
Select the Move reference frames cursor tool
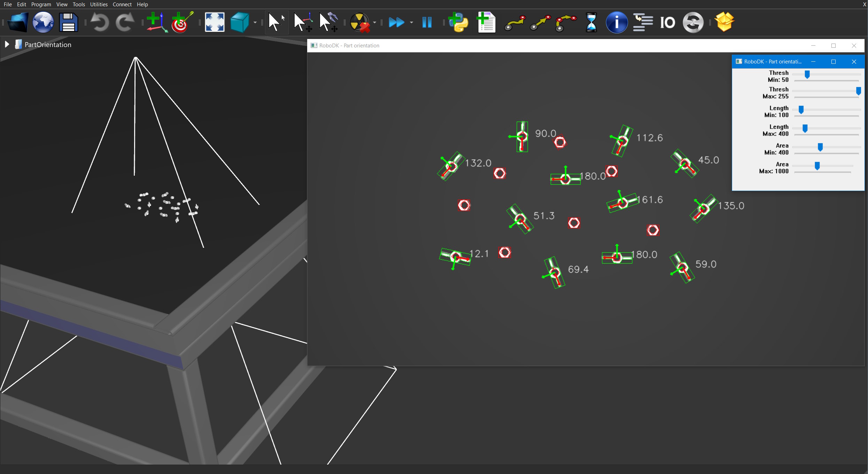point(302,23)
